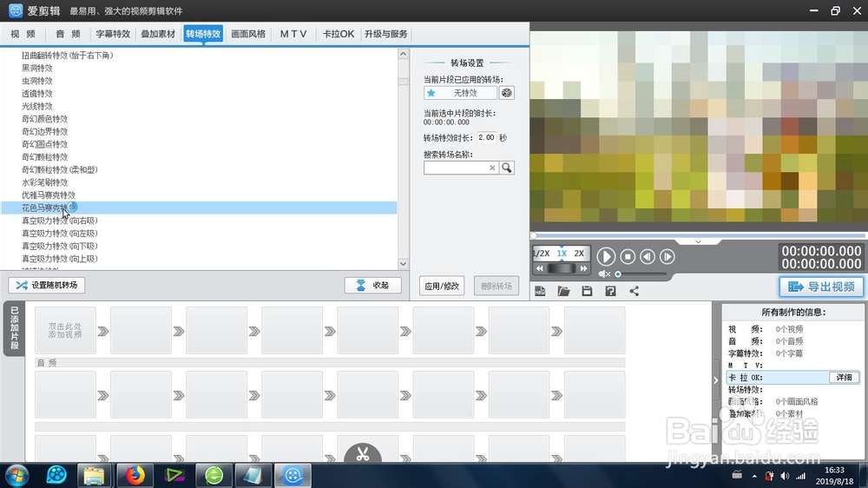Stop the video preview
The width and height of the screenshot is (868, 488).
pyautogui.click(x=628, y=256)
